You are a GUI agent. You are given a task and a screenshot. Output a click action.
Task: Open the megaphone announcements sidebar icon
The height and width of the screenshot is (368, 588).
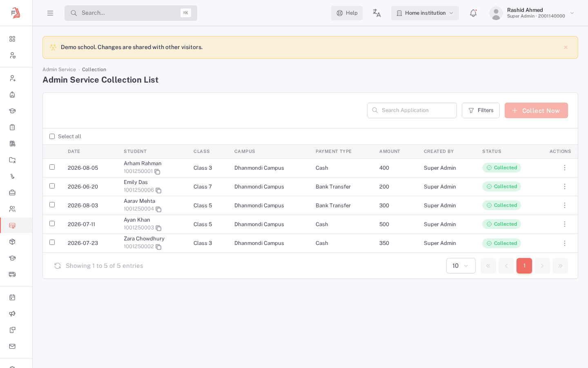12,314
